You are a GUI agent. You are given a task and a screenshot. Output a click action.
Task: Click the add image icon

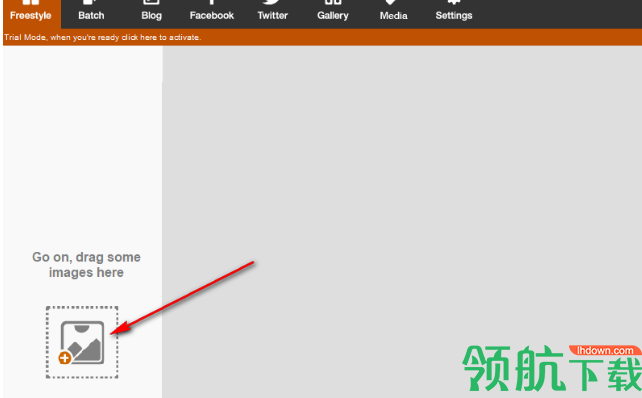click(82, 342)
